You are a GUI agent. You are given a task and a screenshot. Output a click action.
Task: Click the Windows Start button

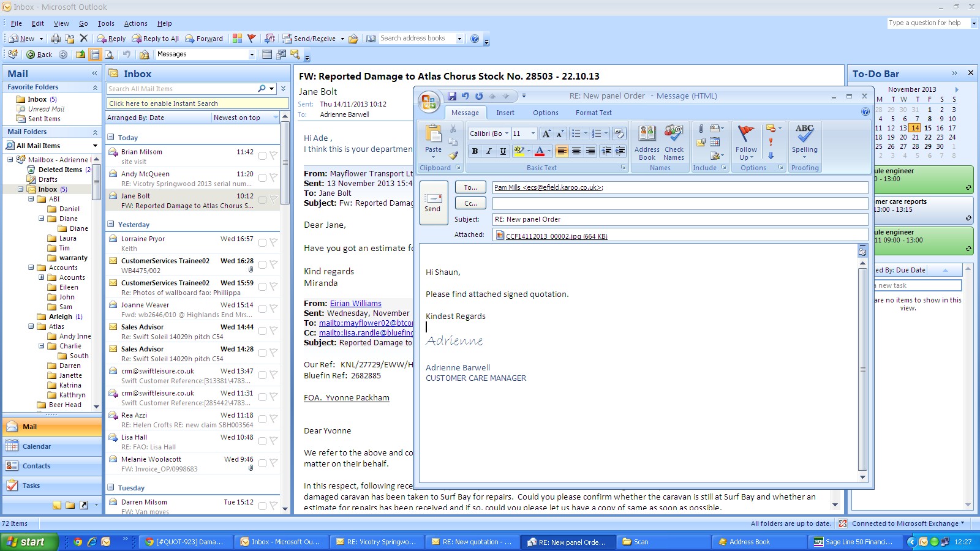(29, 542)
